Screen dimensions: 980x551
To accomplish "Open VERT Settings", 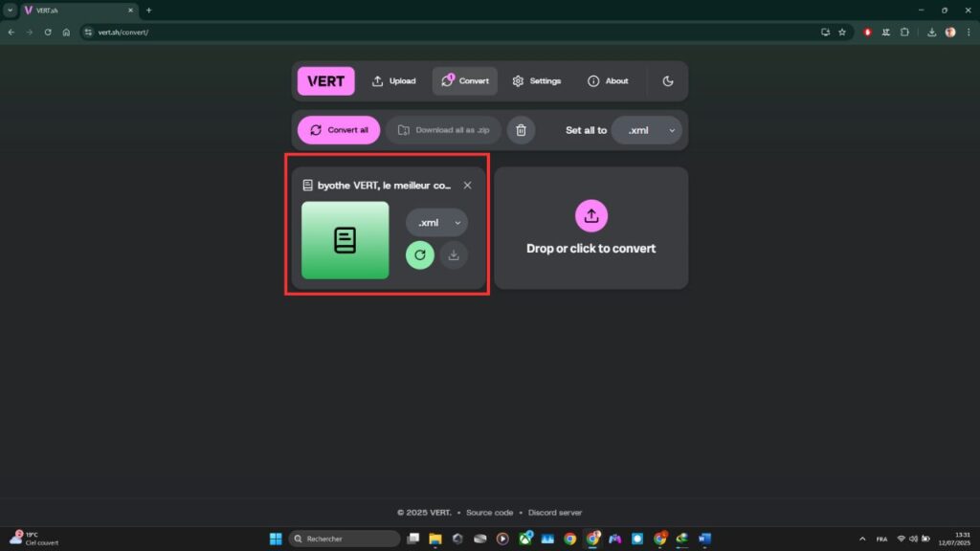I will [x=536, y=81].
